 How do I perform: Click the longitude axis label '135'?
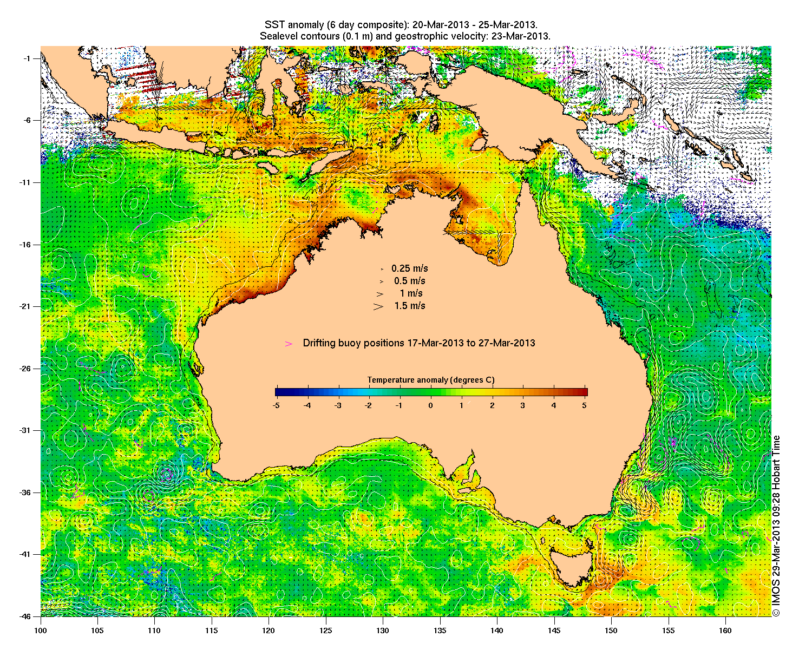tap(440, 631)
